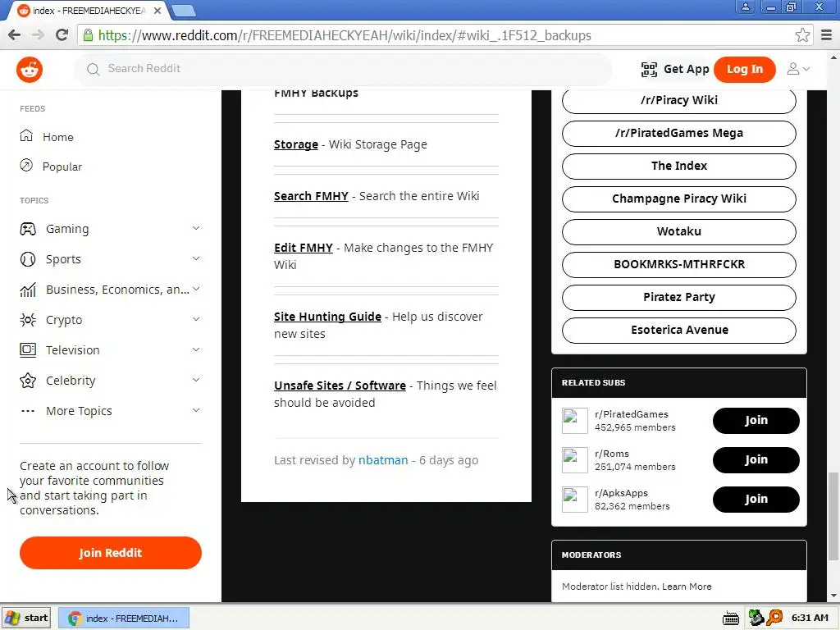The height and width of the screenshot is (630, 840).
Task: Join the r/ApksApps community
Action: (x=756, y=500)
